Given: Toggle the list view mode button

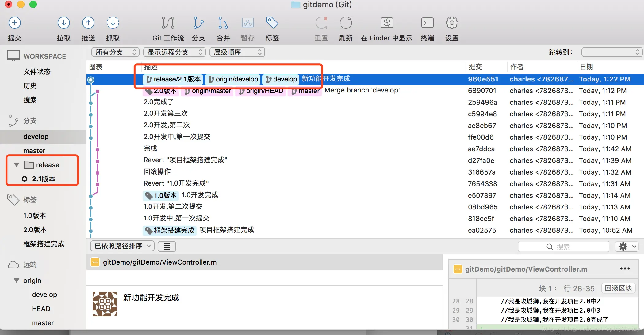Looking at the screenshot, I should [167, 247].
